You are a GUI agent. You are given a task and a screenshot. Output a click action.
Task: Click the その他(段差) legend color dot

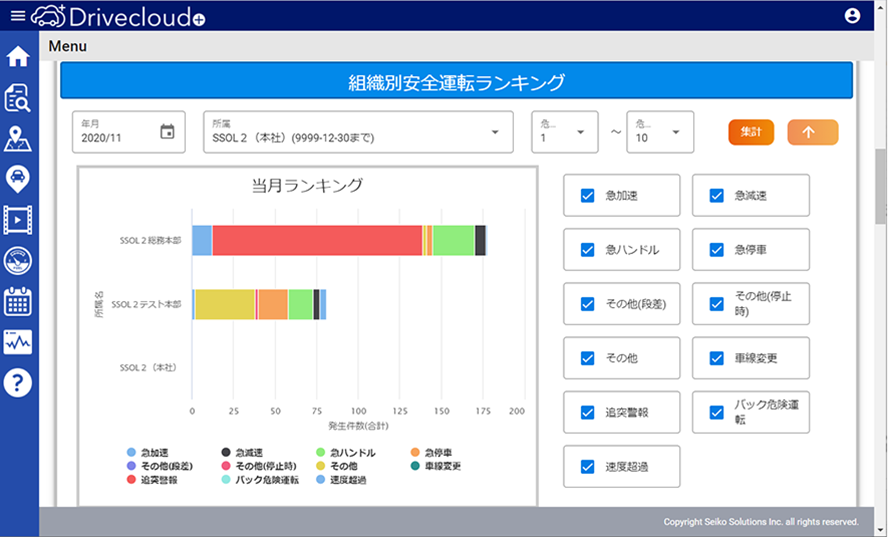pyautogui.click(x=131, y=466)
